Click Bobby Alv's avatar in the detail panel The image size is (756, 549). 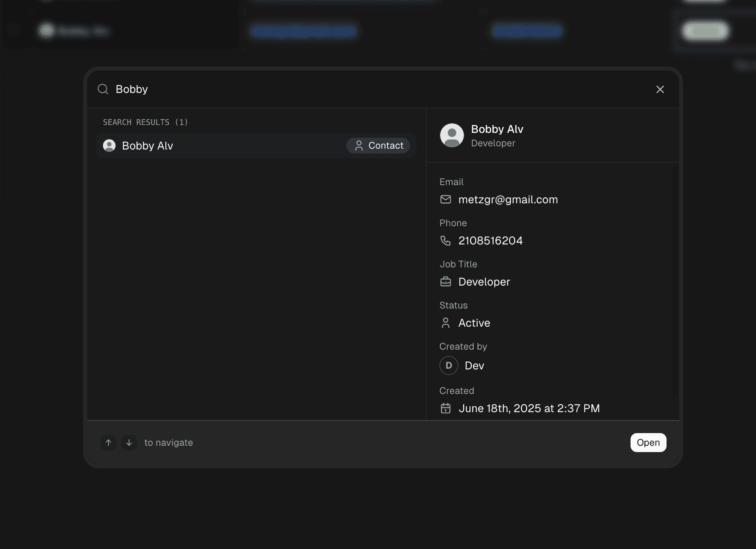tap(452, 135)
